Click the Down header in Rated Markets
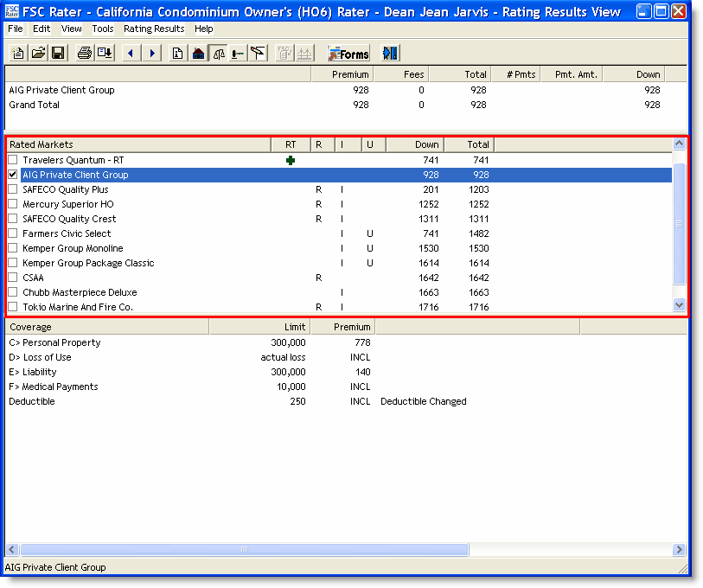Screen dimensions: 703x588 point(415,144)
